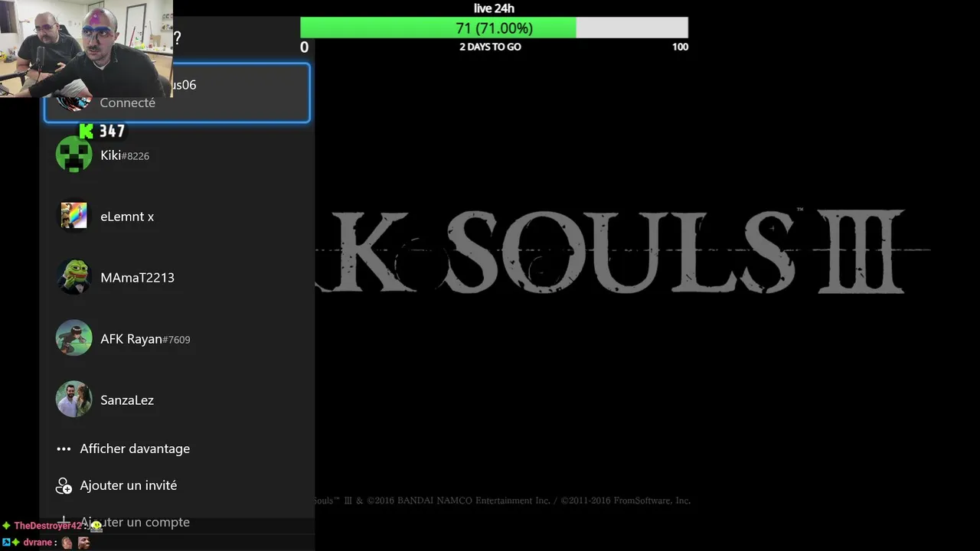Click TheDestroyer42 chat username
The height and width of the screenshot is (551, 980).
(47, 526)
